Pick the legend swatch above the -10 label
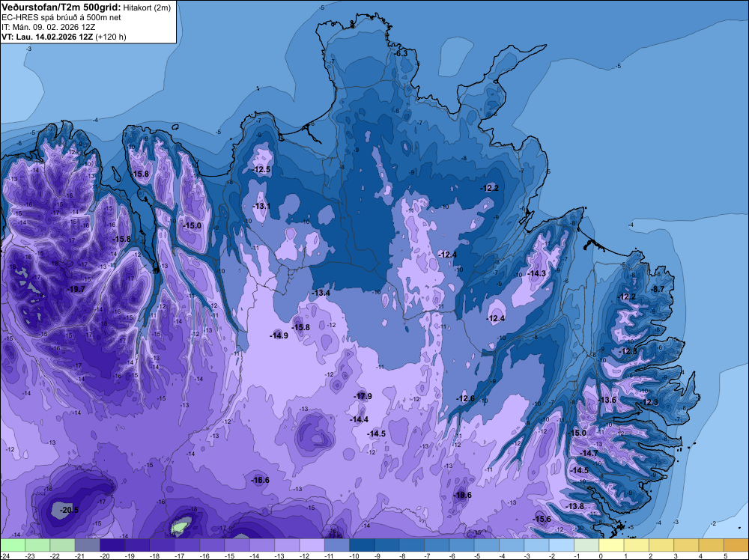 point(362,545)
